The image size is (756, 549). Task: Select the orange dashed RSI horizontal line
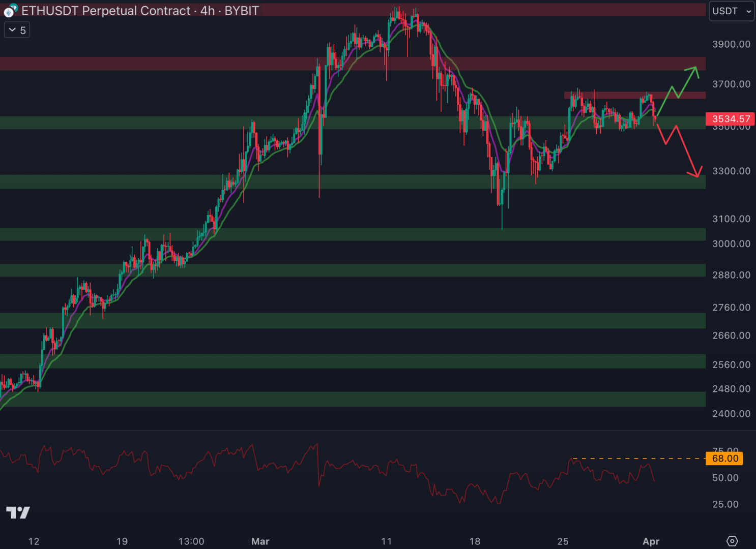(x=636, y=459)
